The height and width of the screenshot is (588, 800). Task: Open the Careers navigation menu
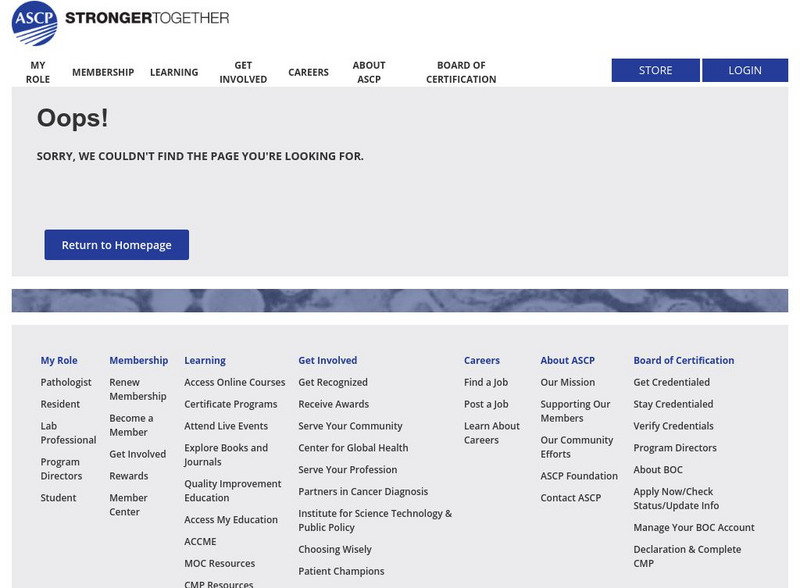(x=308, y=72)
